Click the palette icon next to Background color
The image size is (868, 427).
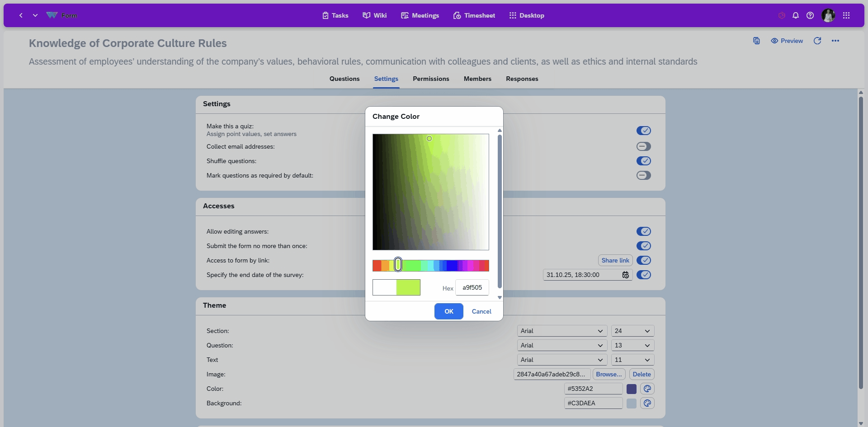point(647,403)
